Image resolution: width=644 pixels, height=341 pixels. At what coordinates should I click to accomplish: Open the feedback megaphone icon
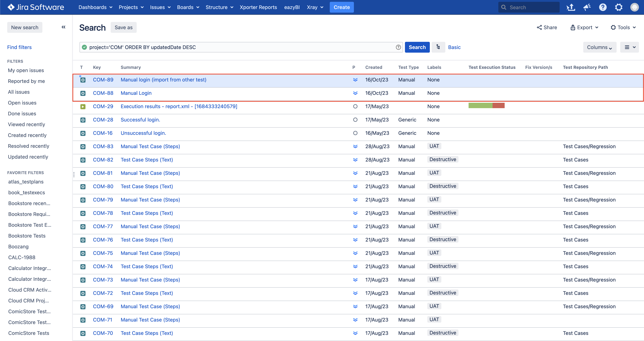[587, 7]
